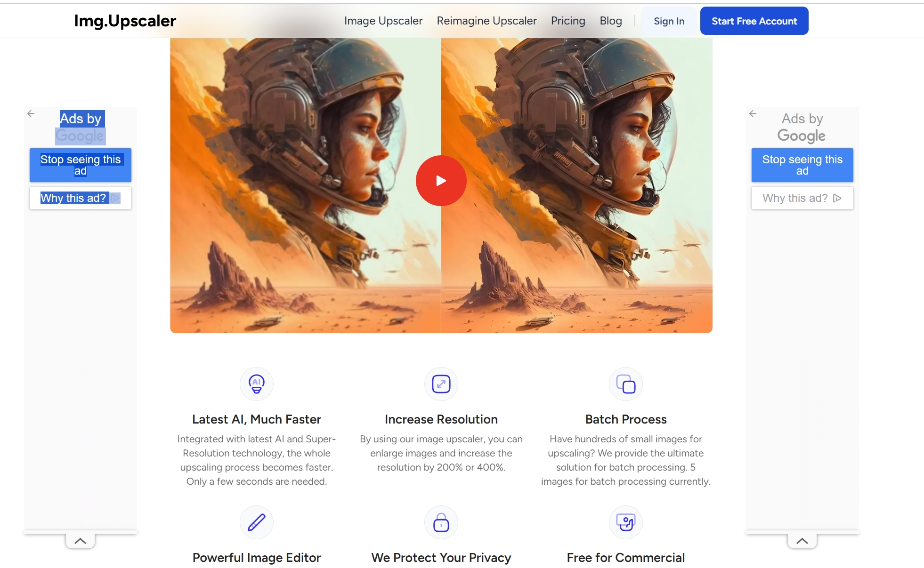
Task: Click Start Free Account button
Action: (754, 21)
